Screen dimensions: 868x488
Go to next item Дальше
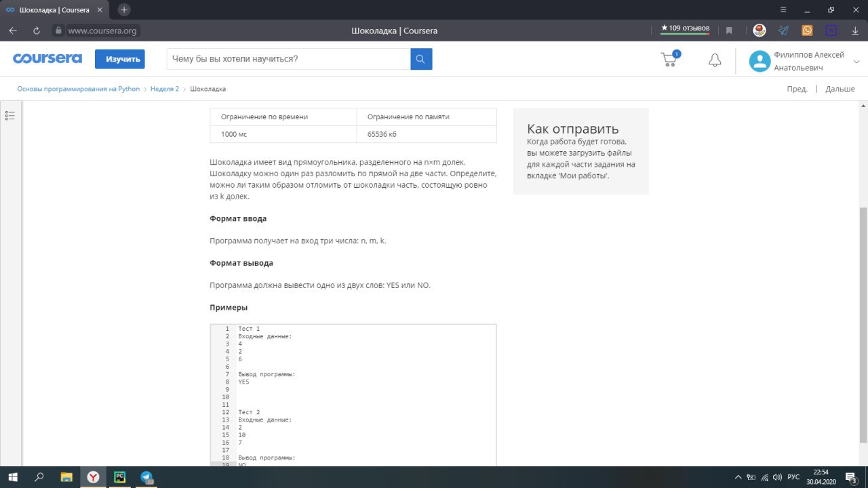pos(840,89)
